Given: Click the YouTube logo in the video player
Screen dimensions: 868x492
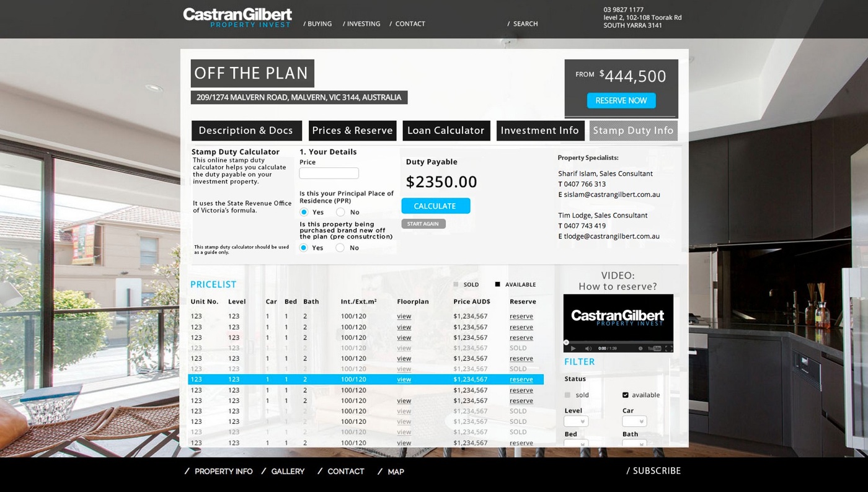Looking at the screenshot, I should (x=653, y=348).
